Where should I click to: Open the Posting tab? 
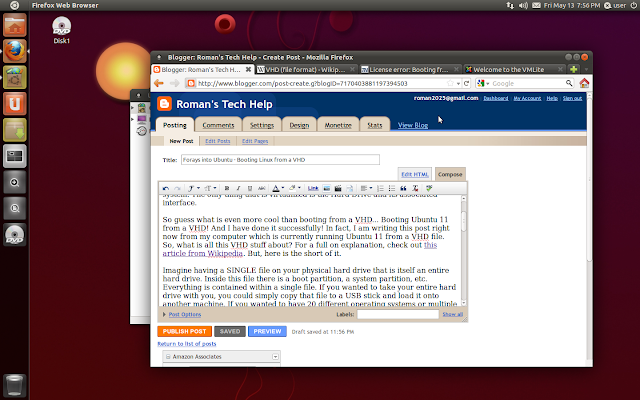click(x=175, y=125)
